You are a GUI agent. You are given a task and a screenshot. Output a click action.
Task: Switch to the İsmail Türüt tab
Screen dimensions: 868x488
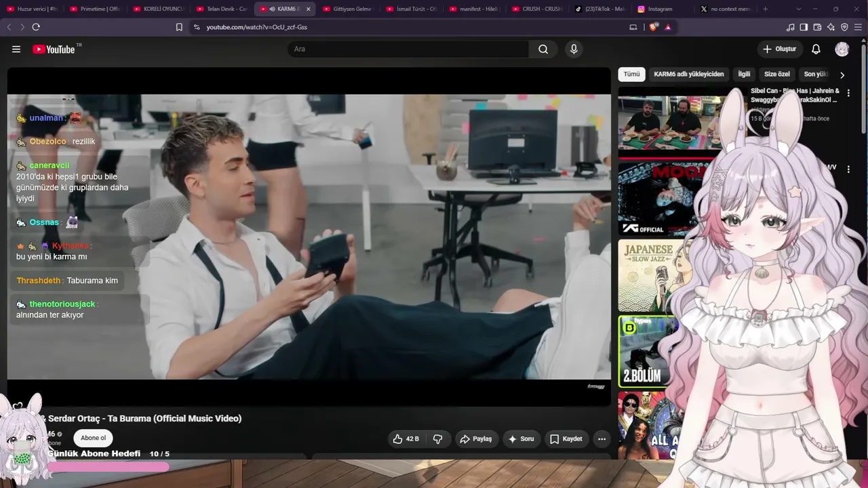(412, 9)
